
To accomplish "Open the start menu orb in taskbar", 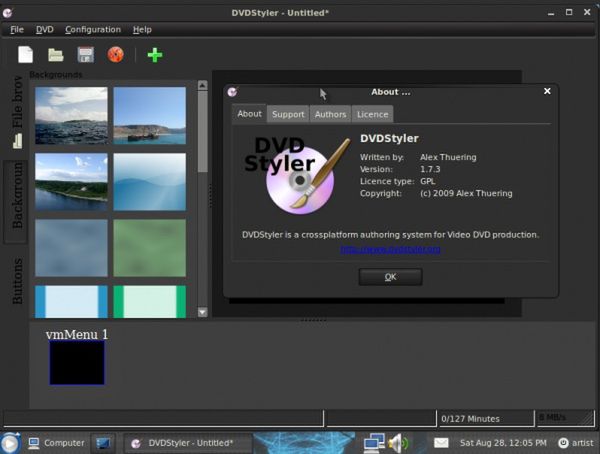I will click(10, 443).
